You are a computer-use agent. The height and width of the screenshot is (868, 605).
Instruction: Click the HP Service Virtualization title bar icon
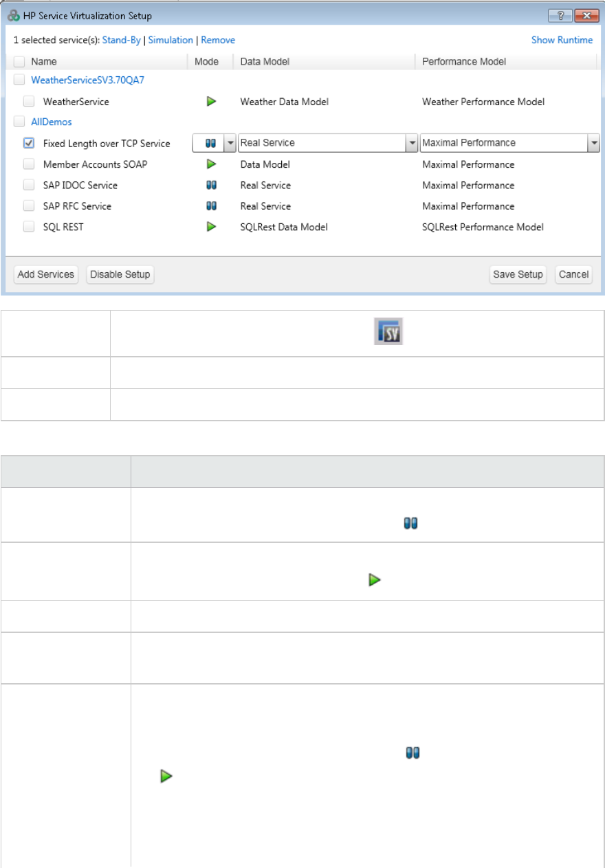tap(14, 15)
